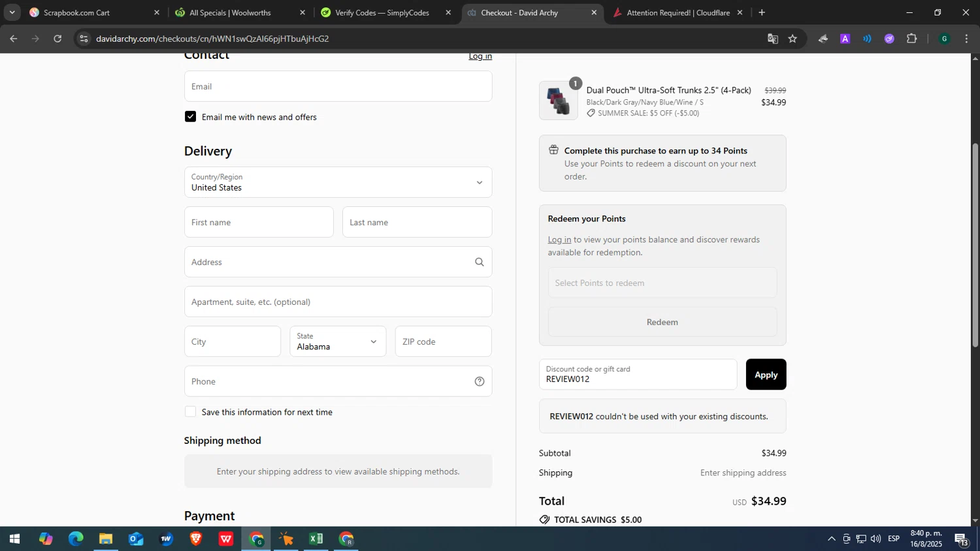The height and width of the screenshot is (551, 980).
Task: Open the browser extensions puzzle icon
Action: click(x=912, y=39)
